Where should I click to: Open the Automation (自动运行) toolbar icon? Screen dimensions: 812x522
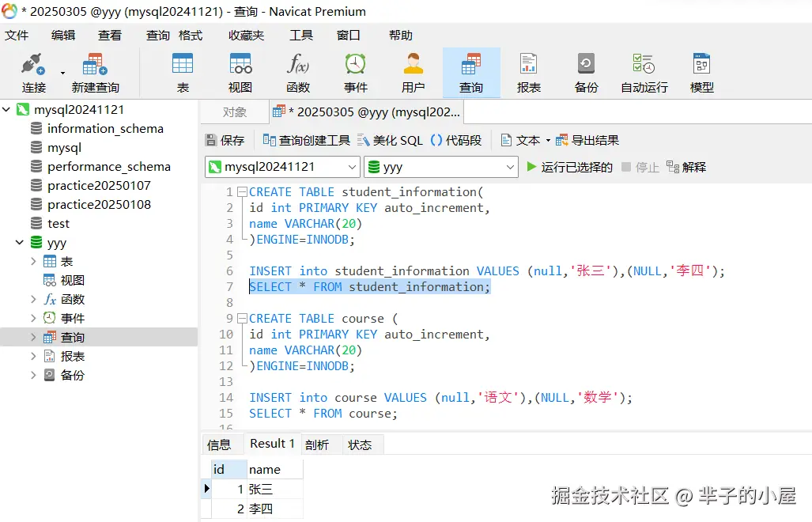(644, 73)
